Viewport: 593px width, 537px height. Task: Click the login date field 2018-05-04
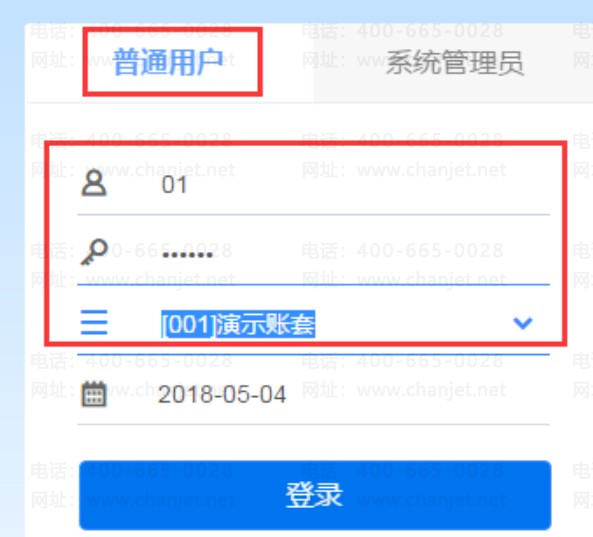(313, 394)
